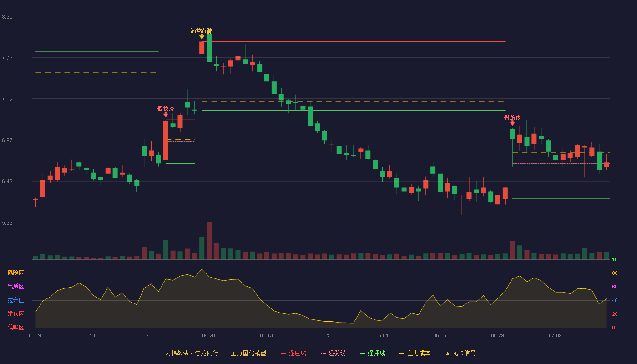This screenshot has width=637, height=364.
Task: Click the 05-25 date label
Action: (x=324, y=335)
